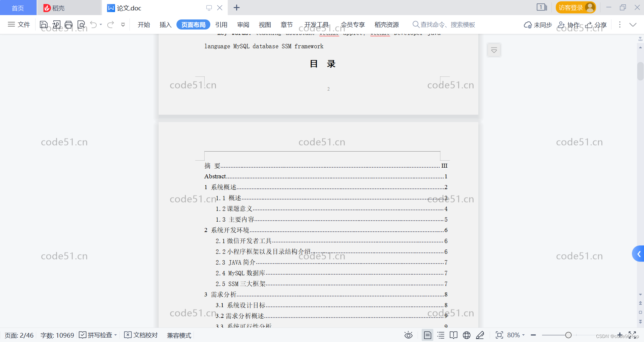Click 兼容模式 status label
The image size is (644, 342).
[179, 335]
